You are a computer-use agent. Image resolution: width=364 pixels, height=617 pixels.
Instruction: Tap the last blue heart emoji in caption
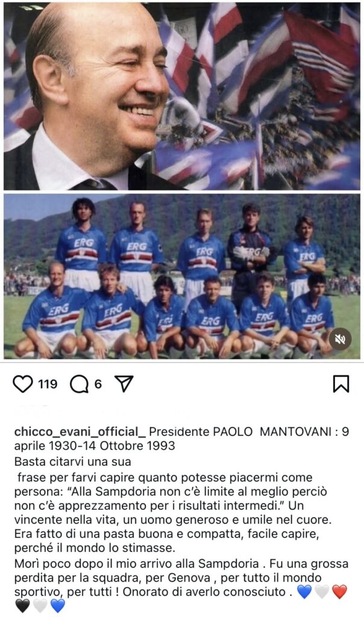tap(57, 606)
